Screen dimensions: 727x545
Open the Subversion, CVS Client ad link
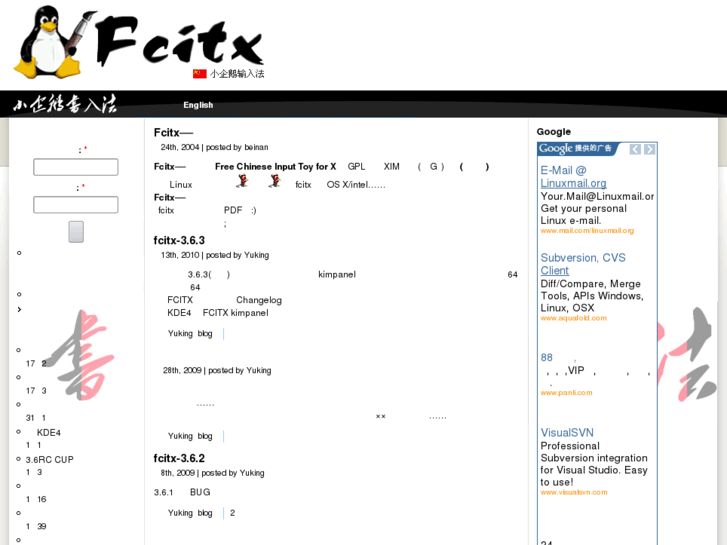(583, 264)
